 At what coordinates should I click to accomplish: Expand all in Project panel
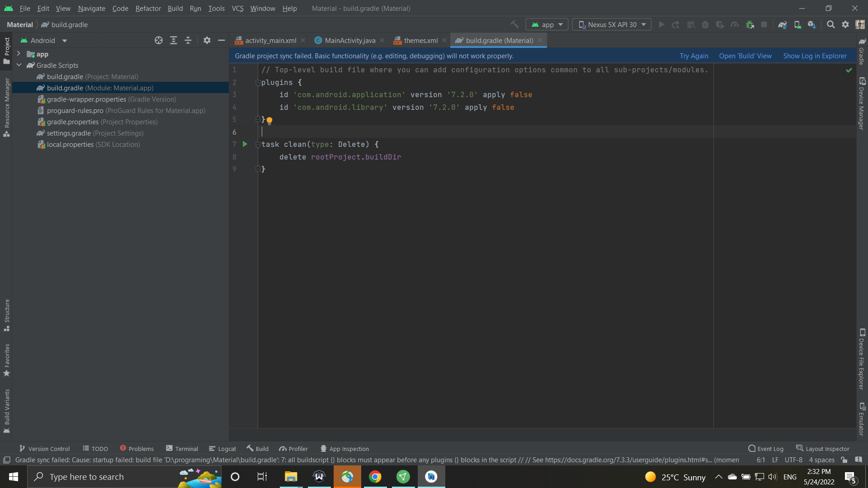(174, 40)
